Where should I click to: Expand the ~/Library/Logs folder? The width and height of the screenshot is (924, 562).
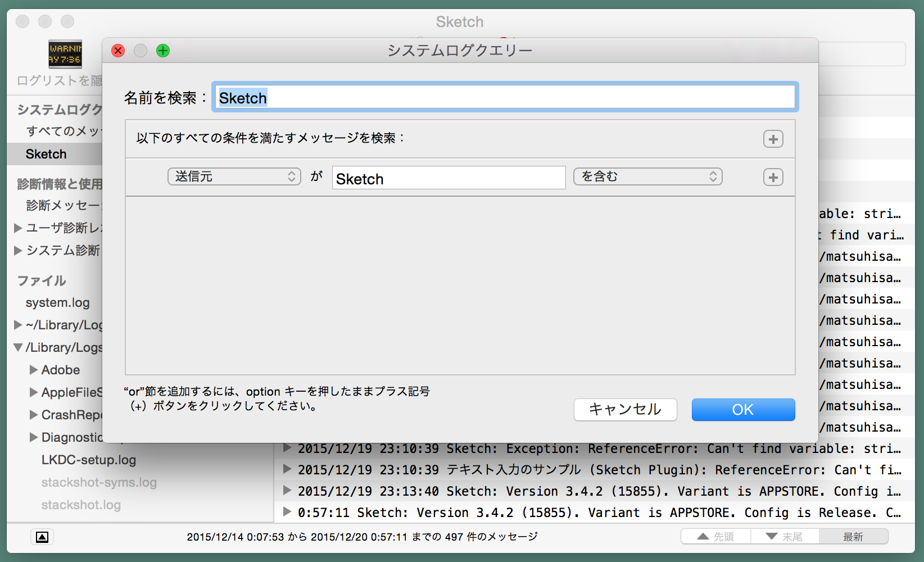[x=18, y=325]
